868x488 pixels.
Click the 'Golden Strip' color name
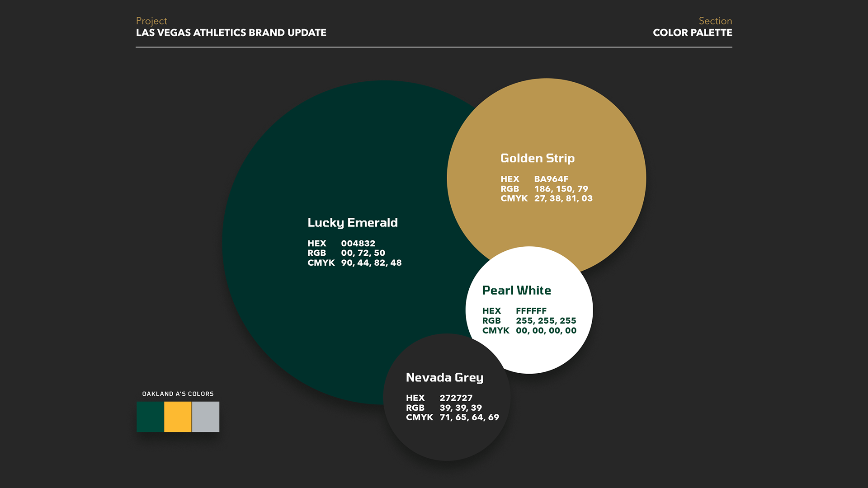[538, 159]
